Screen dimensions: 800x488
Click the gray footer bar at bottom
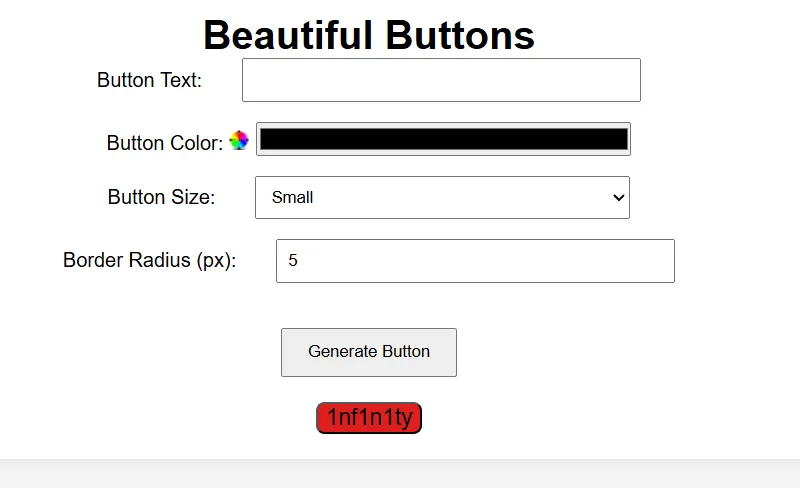tap(400, 473)
